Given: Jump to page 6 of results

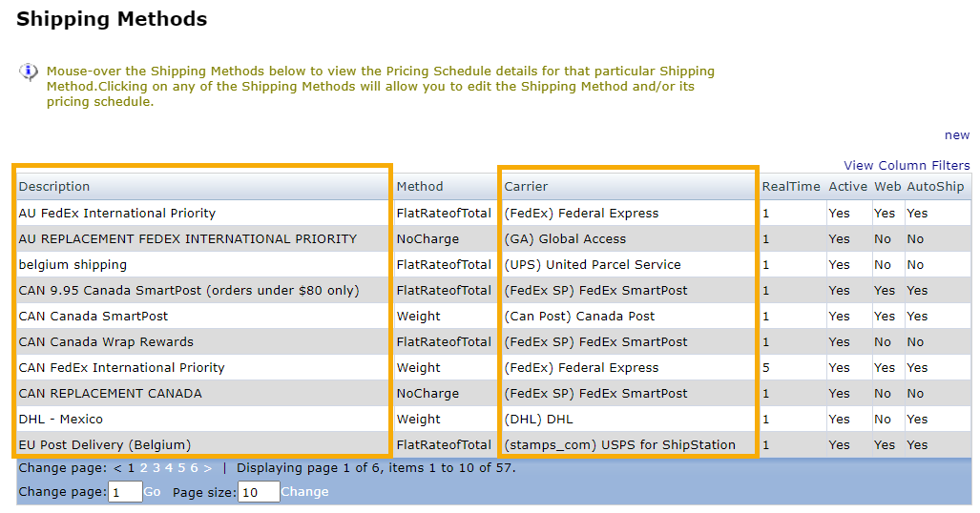Looking at the screenshot, I should point(194,468).
